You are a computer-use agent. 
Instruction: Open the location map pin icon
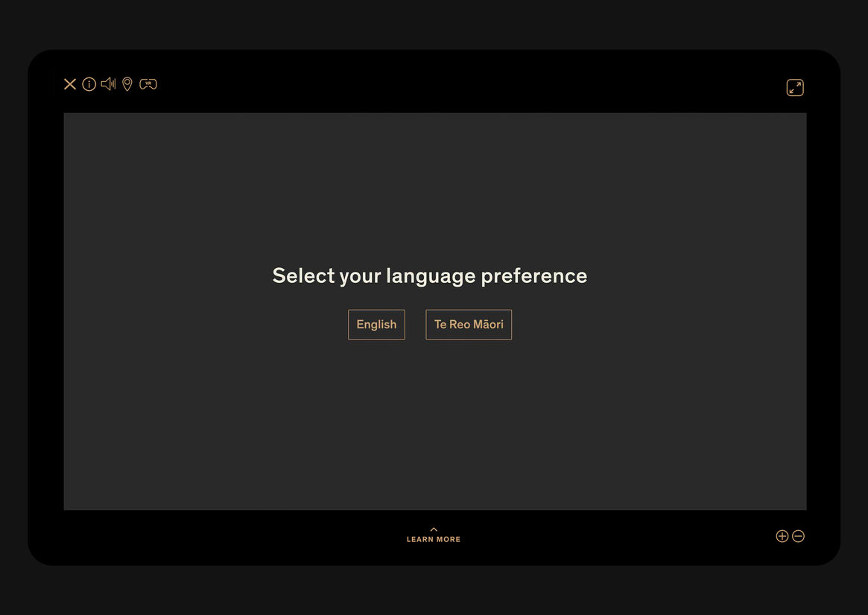[127, 84]
